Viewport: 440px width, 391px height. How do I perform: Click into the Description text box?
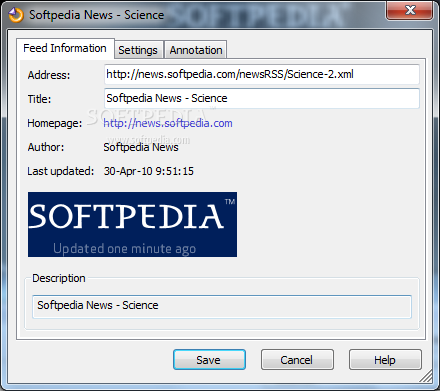[222, 306]
